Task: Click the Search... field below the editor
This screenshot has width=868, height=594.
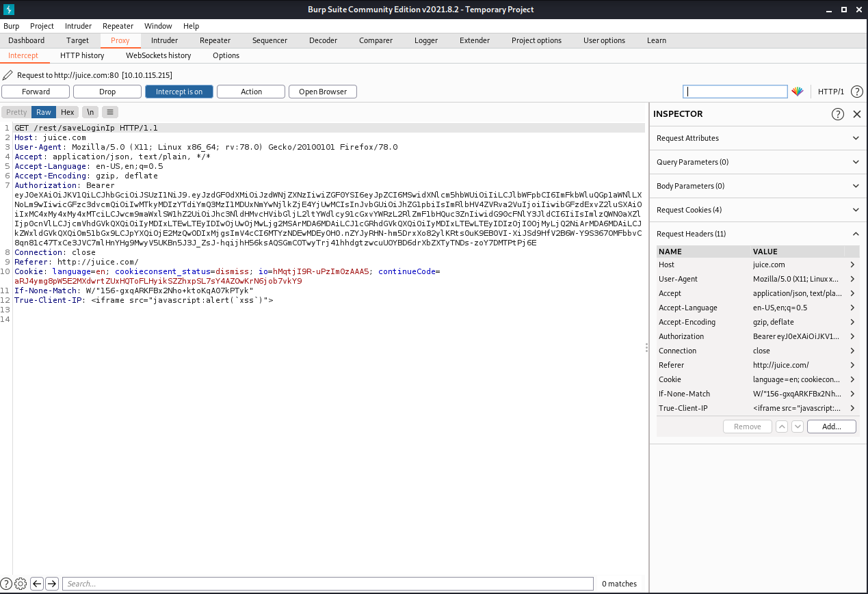Action: coord(328,584)
